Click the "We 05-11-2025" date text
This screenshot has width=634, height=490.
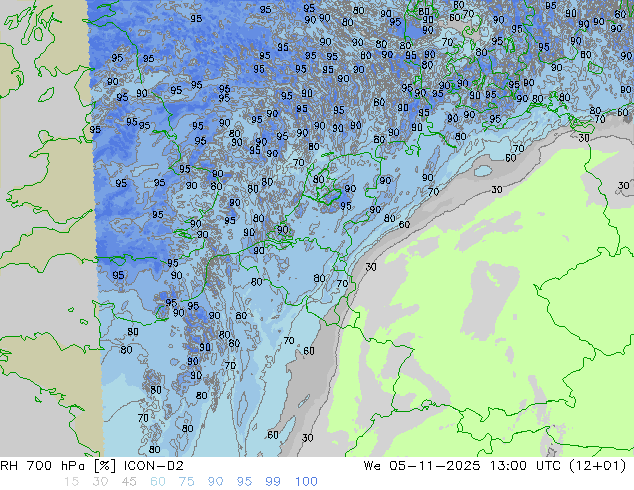[x=422, y=466]
